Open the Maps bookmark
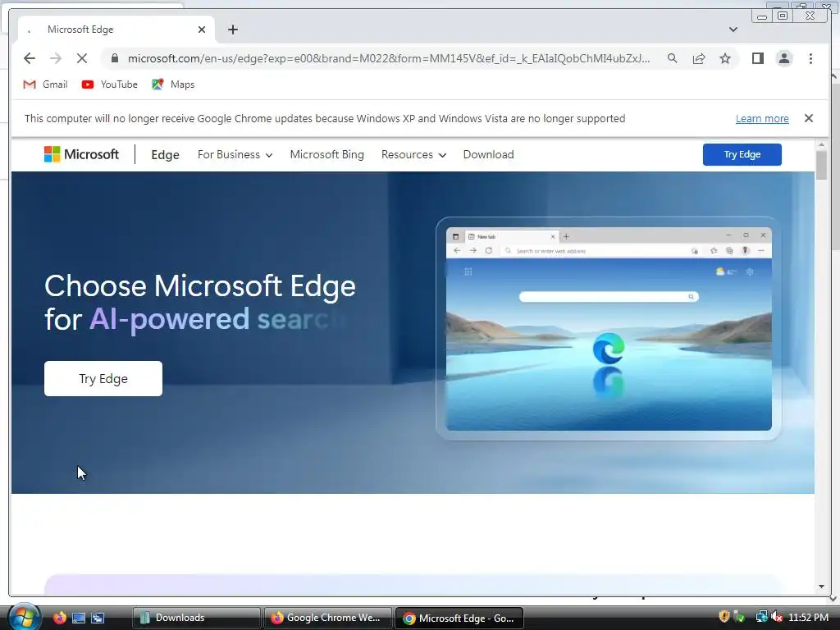840x630 pixels. (x=173, y=84)
